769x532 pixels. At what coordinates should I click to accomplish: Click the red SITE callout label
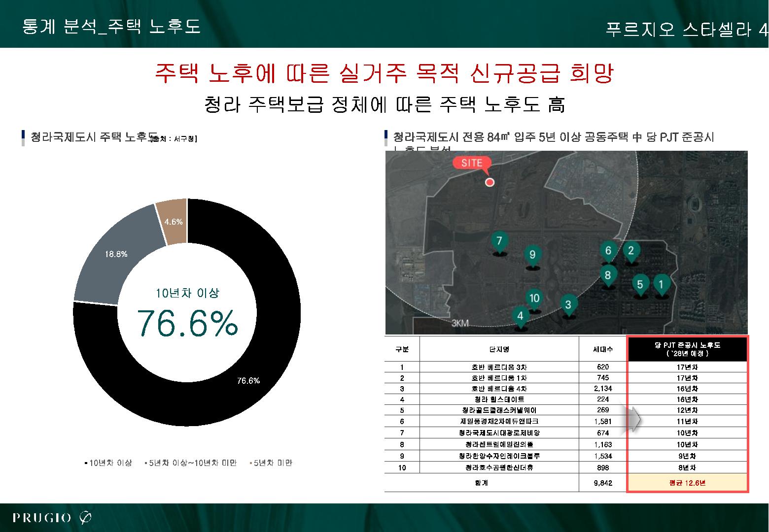472,164
